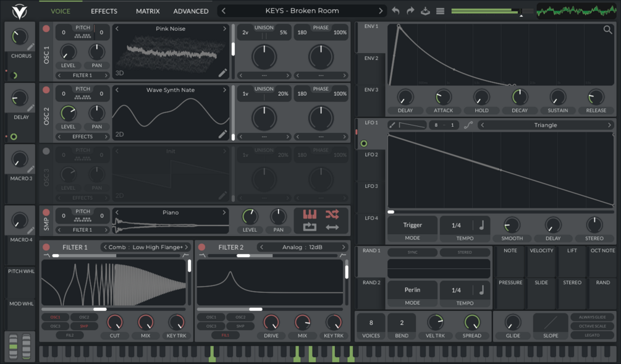
Task: Edit the Macro 3 pencil icon
Action: [x=30, y=169]
